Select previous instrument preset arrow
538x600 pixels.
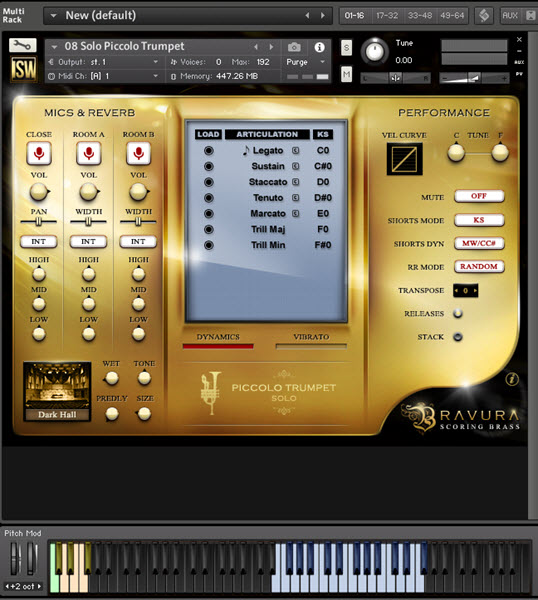click(x=256, y=47)
